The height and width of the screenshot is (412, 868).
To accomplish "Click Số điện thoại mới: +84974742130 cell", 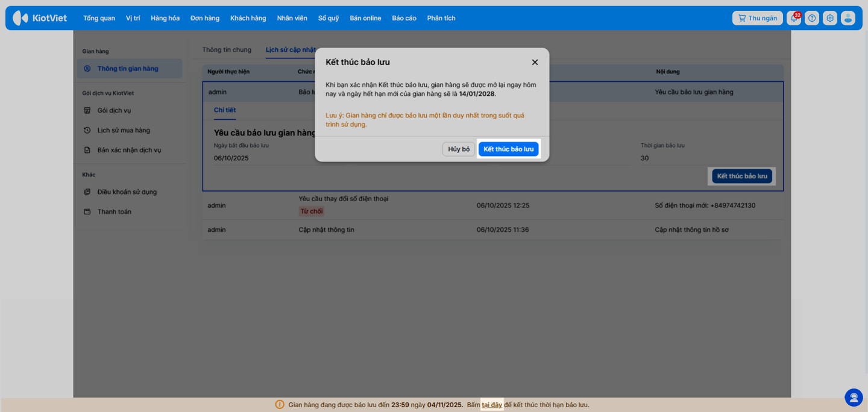I will (x=705, y=205).
